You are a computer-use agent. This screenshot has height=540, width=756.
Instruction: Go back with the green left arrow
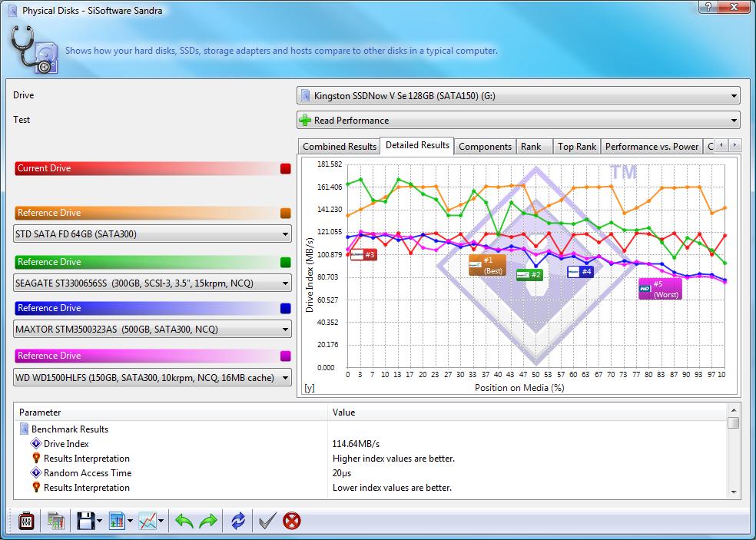click(x=184, y=521)
